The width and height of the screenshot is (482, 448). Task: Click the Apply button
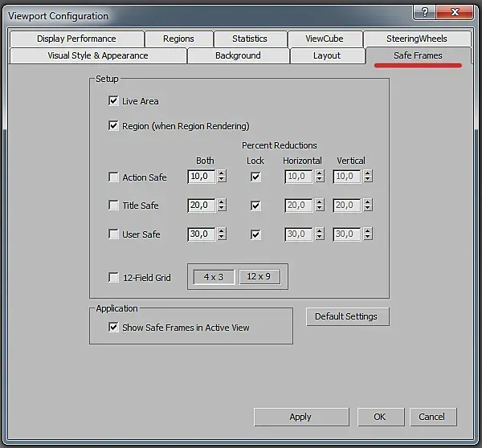[x=301, y=417]
